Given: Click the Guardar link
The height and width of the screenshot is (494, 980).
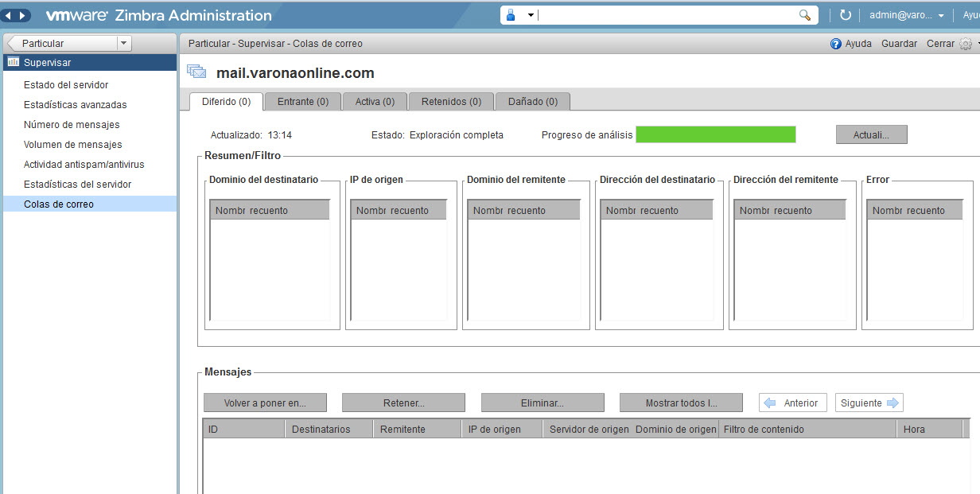Looking at the screenshot, I should (x=899, y=44).
